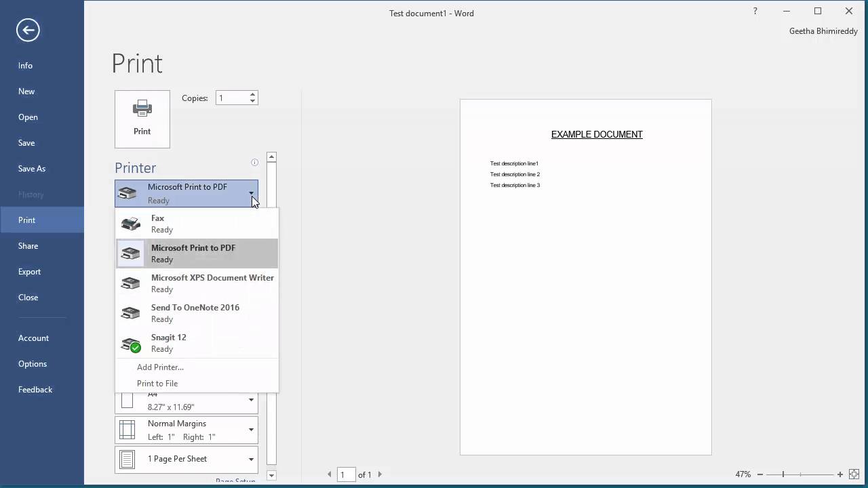Open the Normal Margins dropdown
Viewport: 868px width, 488px height.
186,430
